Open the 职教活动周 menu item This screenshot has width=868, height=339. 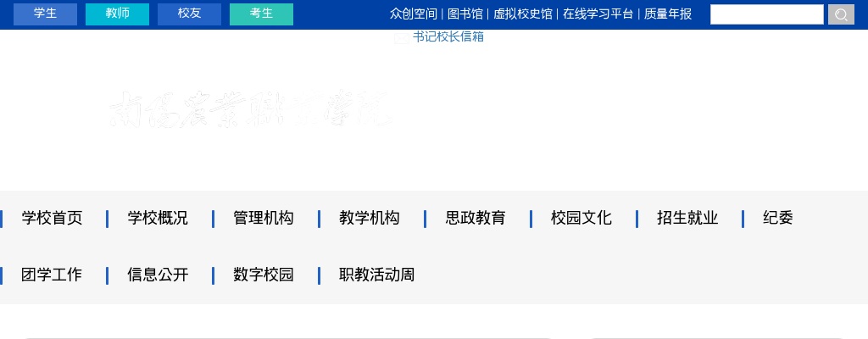point(377,275)
